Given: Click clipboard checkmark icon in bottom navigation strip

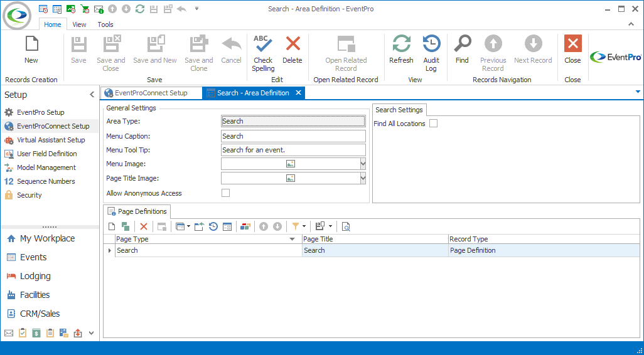Looking at the screenshot, I should coord(23,333).
